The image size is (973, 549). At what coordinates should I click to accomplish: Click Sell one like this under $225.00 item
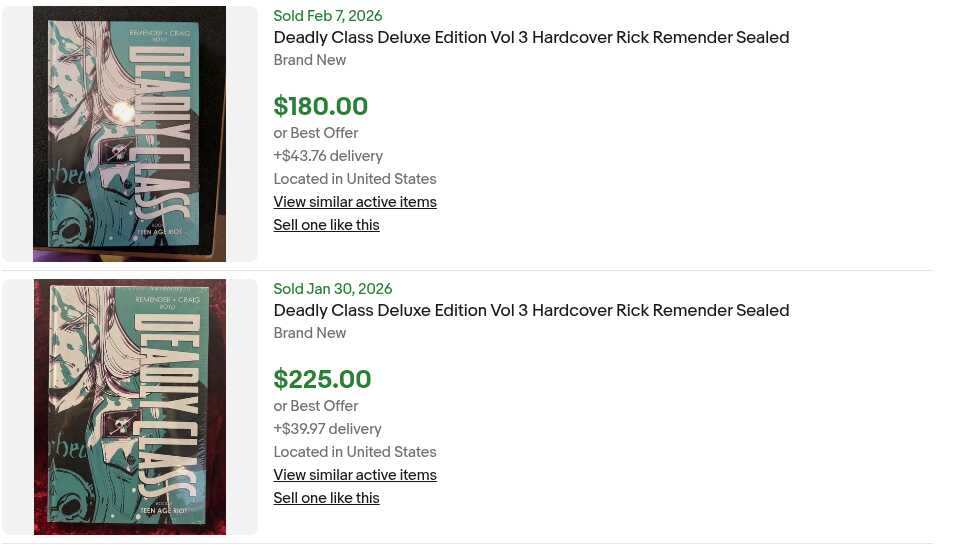click(326, 498)
